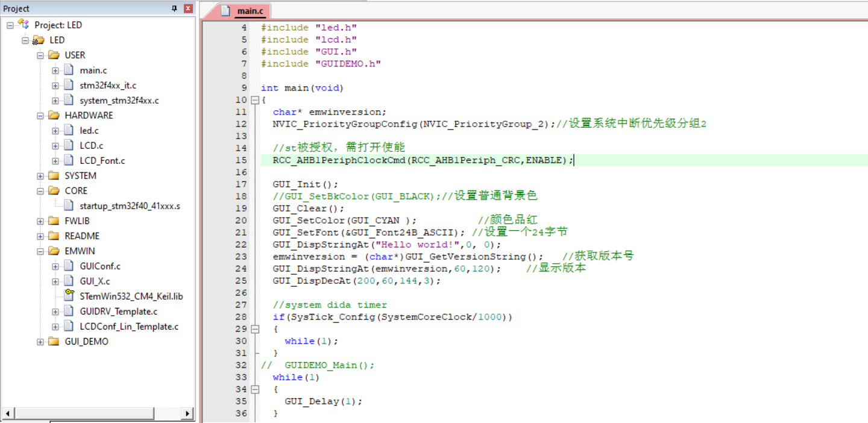Select startup_stm32f40_41xxx.s in the tree
The width and height of the screenshot is (868, 423).
click(x=130, y=206)
